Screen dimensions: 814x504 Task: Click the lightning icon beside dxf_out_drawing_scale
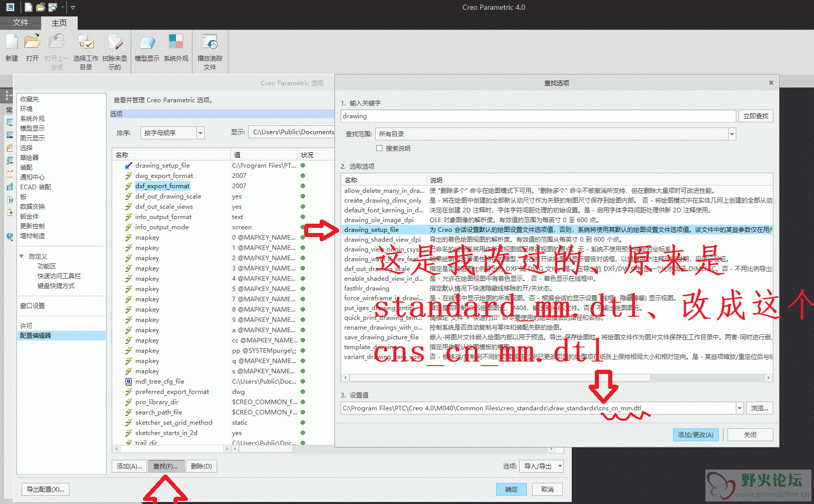point(128,196)
